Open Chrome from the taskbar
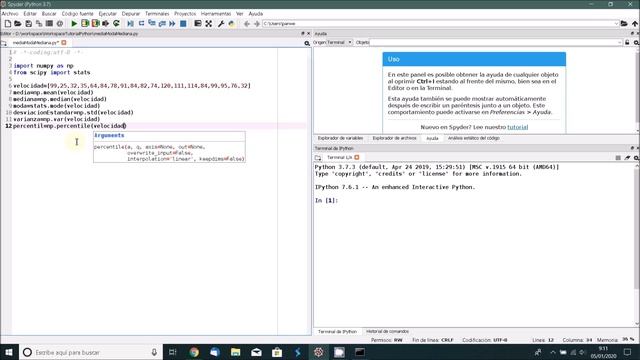The width and height of the screenshot is (640, 360). coord(194,352)
